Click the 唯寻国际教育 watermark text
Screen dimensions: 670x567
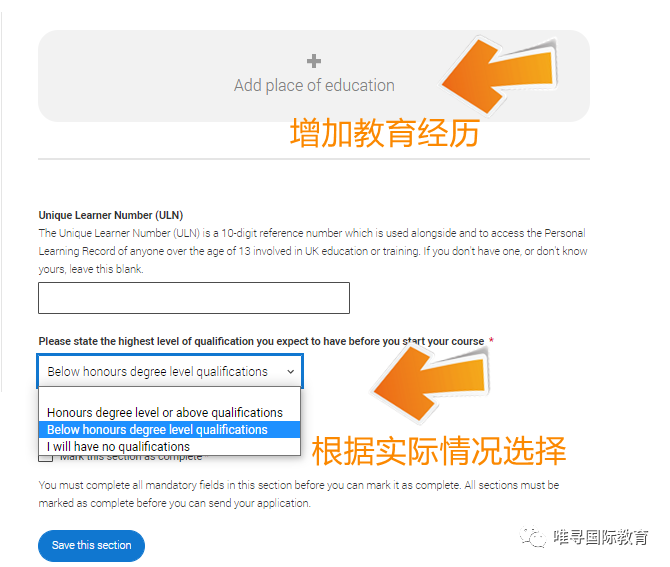601,537
